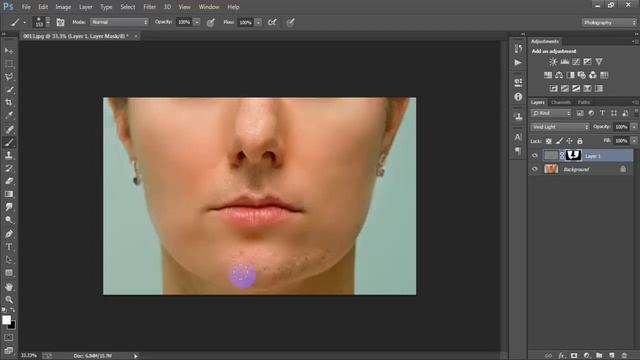Toggle type layers filter in Layers
This screenshot has height=360, width=640.
[602, 113]
